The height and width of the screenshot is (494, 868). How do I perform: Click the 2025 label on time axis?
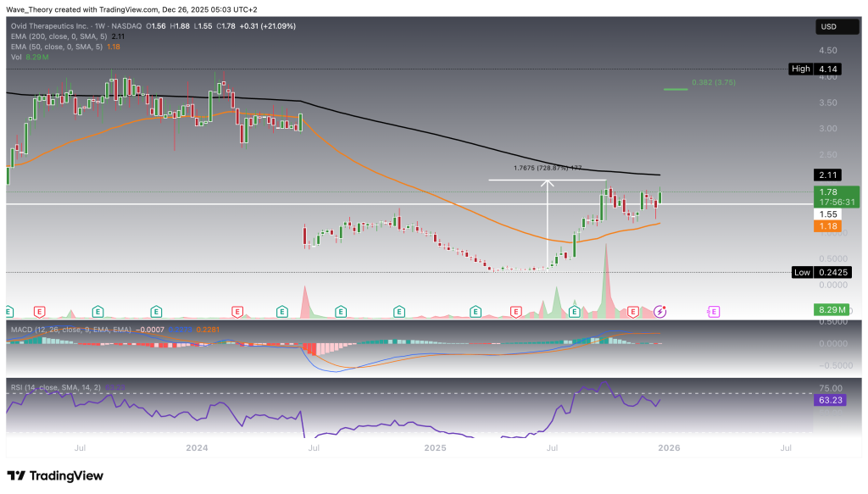[435, 447]
